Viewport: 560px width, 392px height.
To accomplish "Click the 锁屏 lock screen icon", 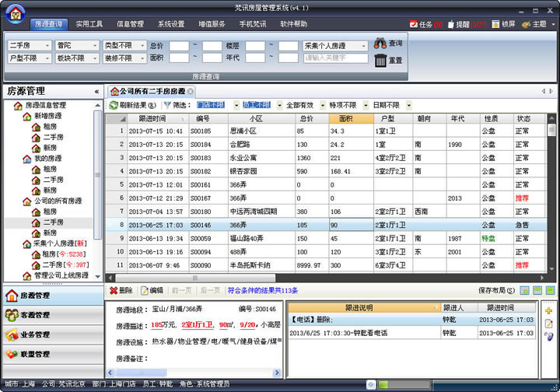I will 495,24.
